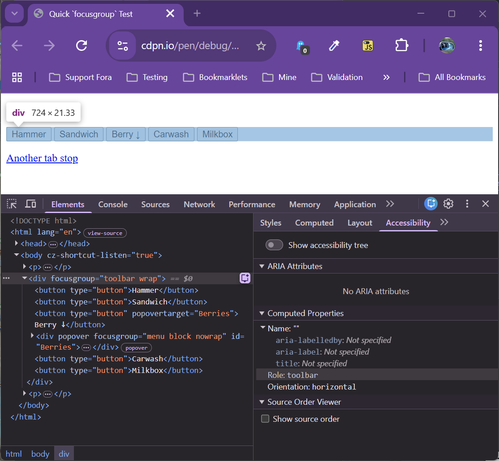
Task: Open the yellow JS extension
Action: (368, 46)
